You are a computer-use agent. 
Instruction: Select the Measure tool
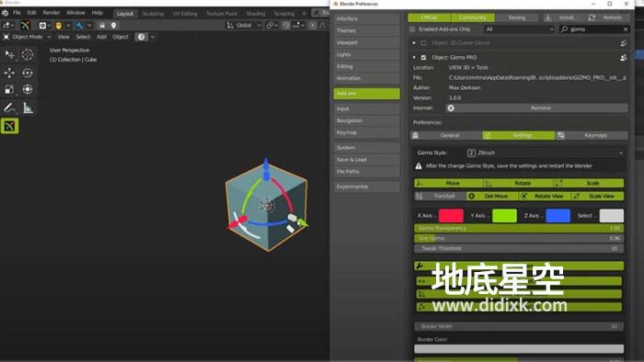point(28,107)
